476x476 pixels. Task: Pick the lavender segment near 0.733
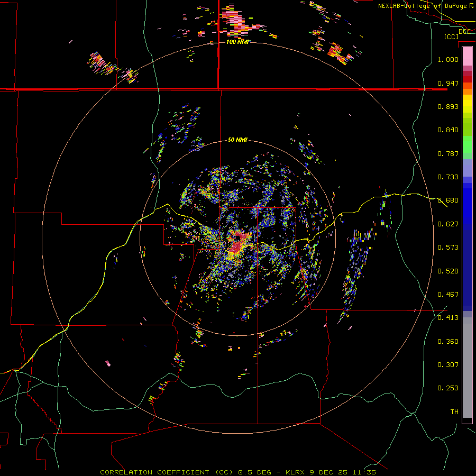click(x=467, y=168)
